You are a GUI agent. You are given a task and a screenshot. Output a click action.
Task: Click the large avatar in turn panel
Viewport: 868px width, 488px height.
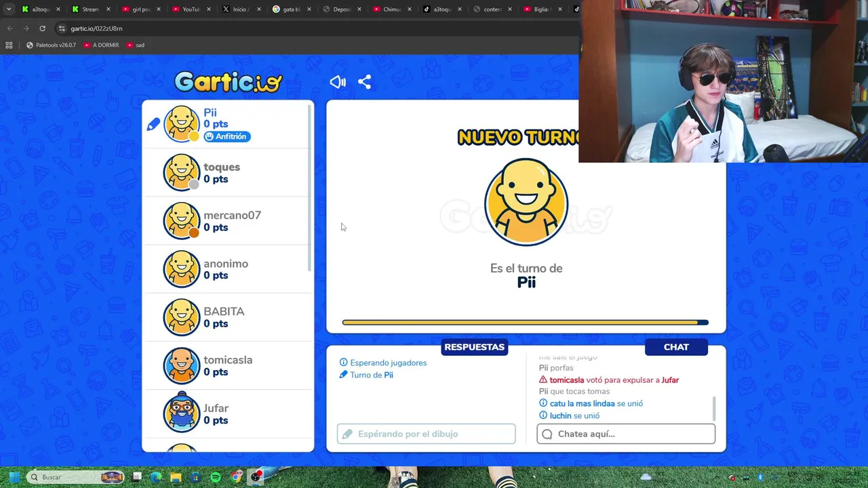526,202
